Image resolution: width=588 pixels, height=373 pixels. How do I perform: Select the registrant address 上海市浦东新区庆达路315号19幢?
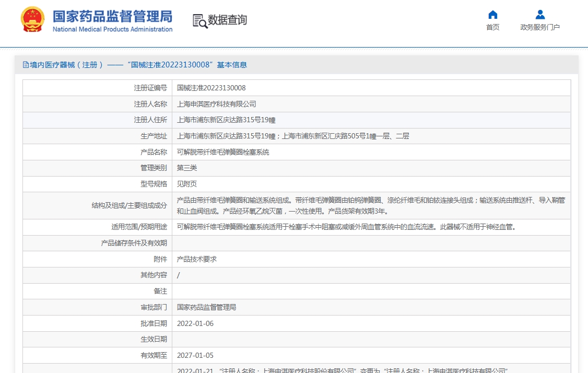(x=226, y=120)
